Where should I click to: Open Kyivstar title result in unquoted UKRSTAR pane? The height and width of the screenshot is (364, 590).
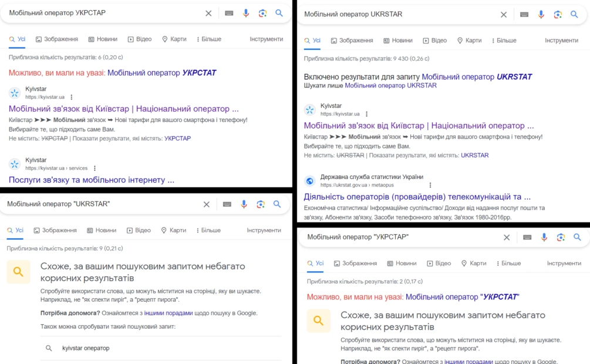coord(419,126)
